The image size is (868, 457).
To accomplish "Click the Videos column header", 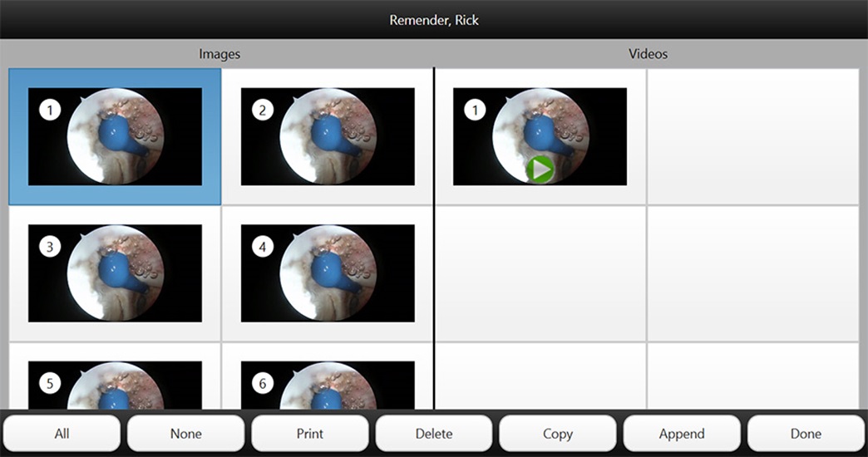I will [648, 54].
